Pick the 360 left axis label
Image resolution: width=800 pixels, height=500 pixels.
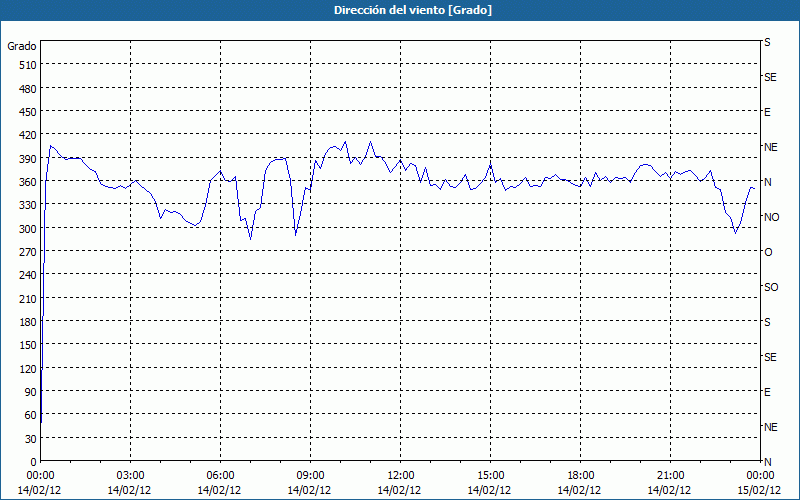point(28,182)
